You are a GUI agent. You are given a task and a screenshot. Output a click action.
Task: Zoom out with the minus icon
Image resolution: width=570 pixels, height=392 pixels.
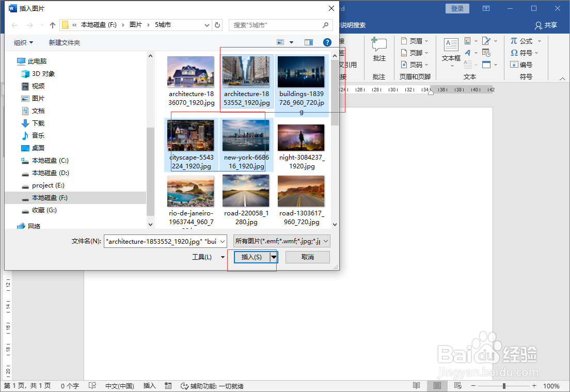click(x=473, y=386)
